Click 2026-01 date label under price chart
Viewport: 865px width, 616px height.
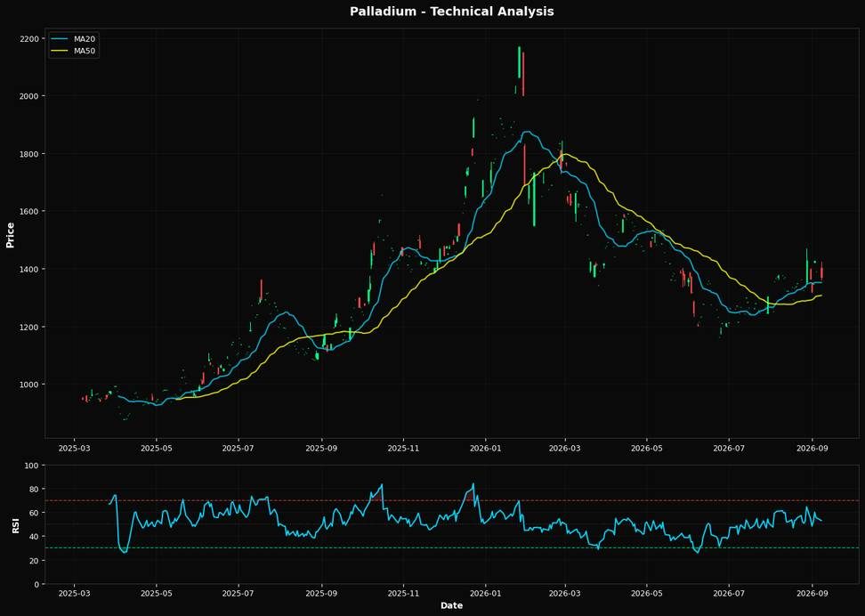(486, 448)
